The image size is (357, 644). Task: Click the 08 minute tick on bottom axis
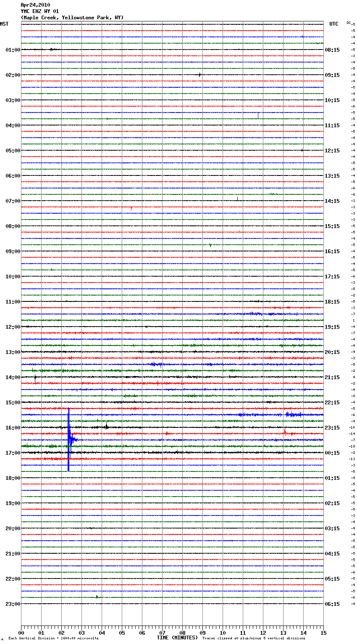point(182,633)
